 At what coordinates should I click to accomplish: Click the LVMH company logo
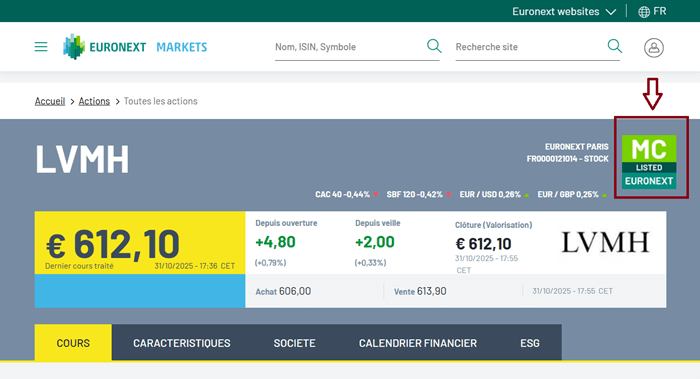click(605, 242)
